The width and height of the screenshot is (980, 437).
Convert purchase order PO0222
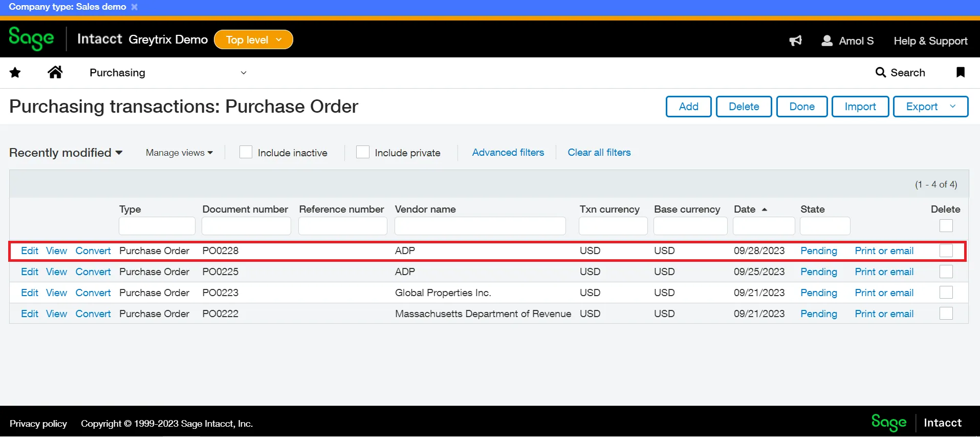(x=93, y=314)
